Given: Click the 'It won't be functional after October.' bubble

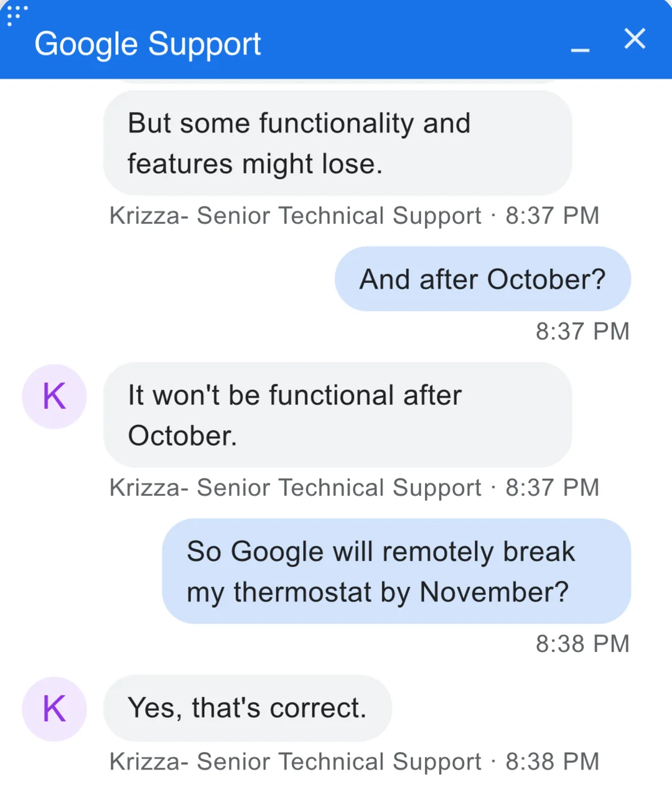Looking at the screenshot, I should (x=337, y=415).
